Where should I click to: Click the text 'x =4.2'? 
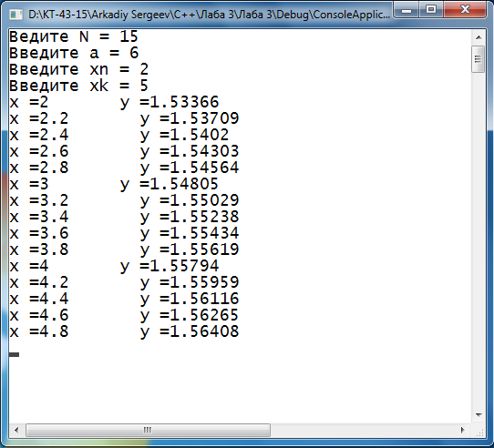pos(39,282)
